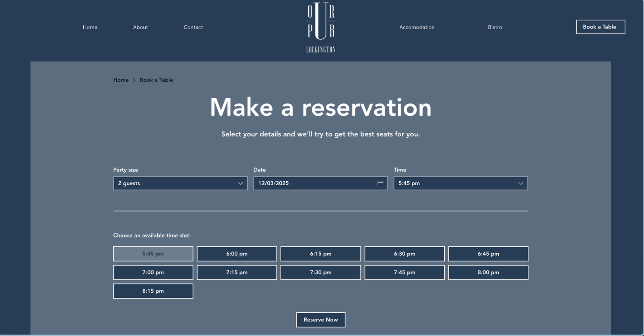The width and height of the screenshot is (644, 336).
Task: Click the Our Pub Lockington logo
Action: (x=321, y=27)
